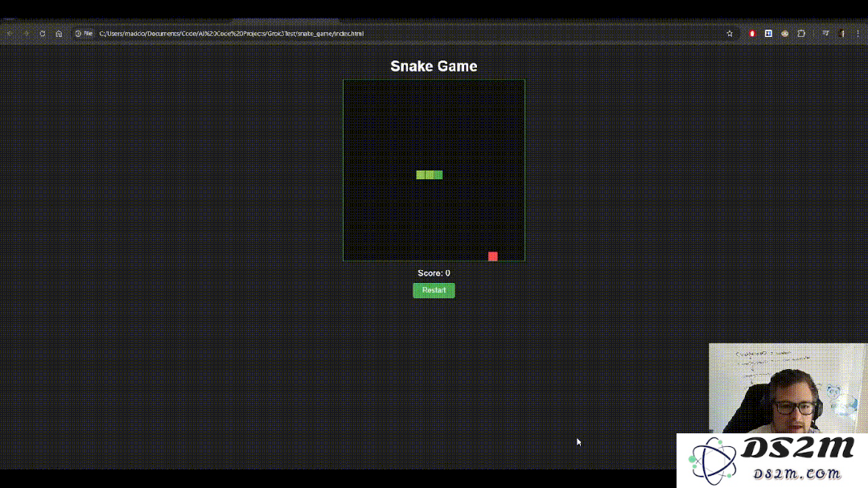
Task: Open the blue square extension icon
Action: 768,34
